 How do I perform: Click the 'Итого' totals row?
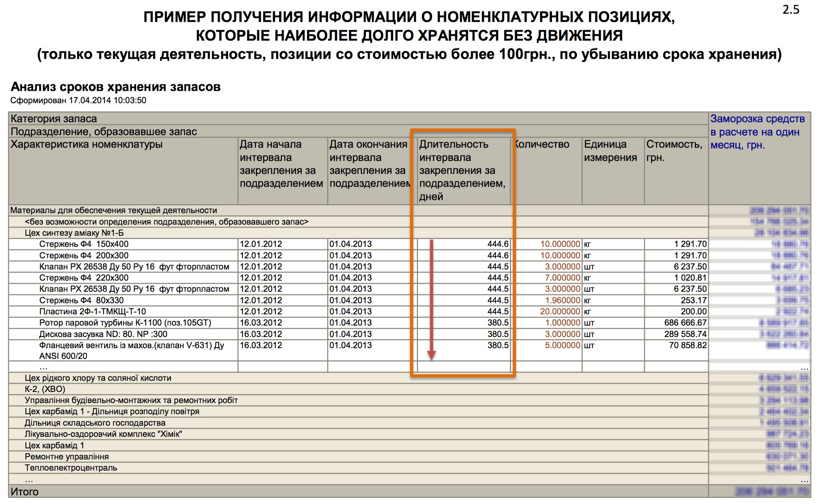pyautogui.click(x=24, y=491)
